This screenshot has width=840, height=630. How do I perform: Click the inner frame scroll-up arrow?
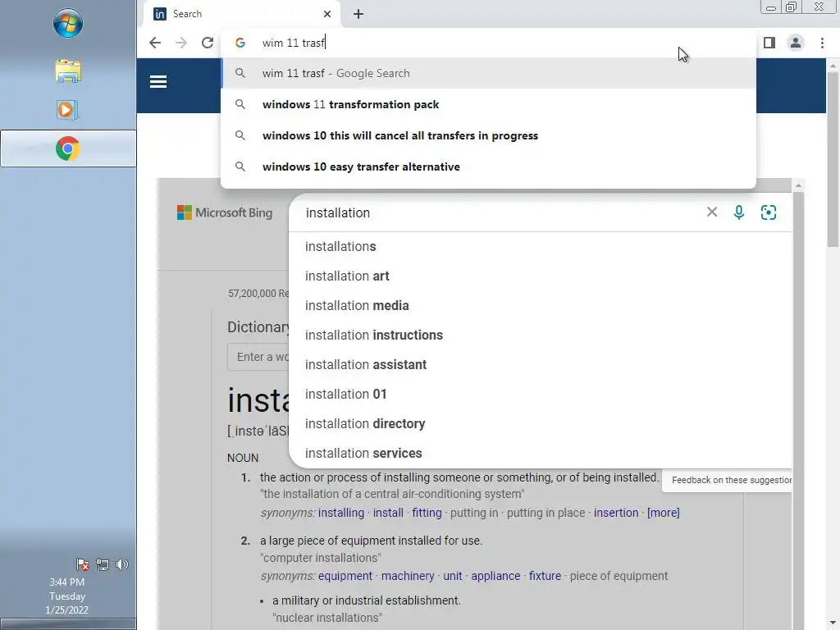[798, 185]
